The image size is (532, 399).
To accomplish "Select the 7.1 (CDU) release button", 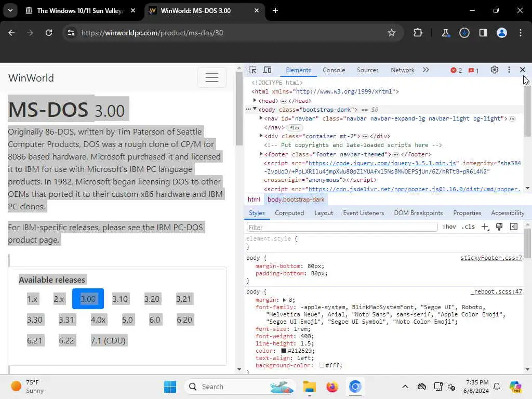I will 108,340.
